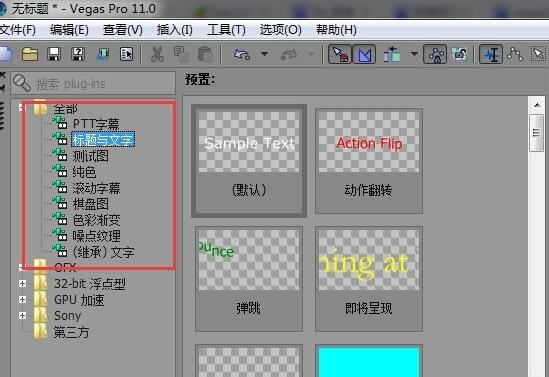Select the 色彩渐变 generator
The image size is (549, 377).
(x=96, y=220)
